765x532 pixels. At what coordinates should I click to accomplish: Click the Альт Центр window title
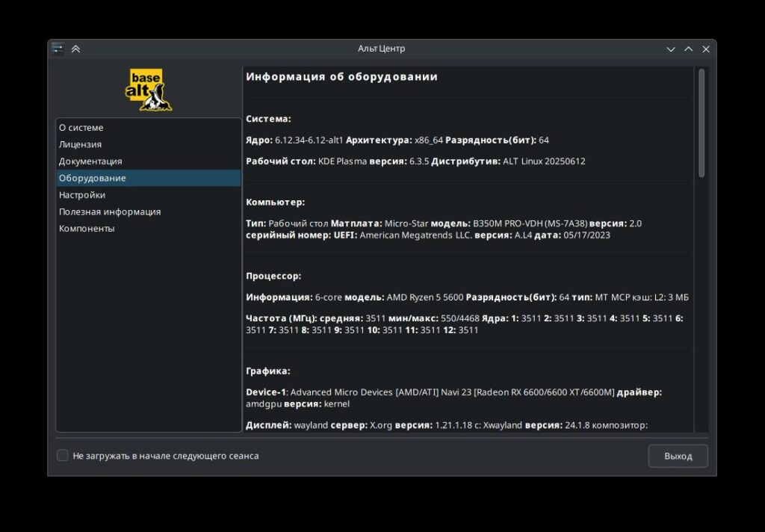[x=381, y=49]
